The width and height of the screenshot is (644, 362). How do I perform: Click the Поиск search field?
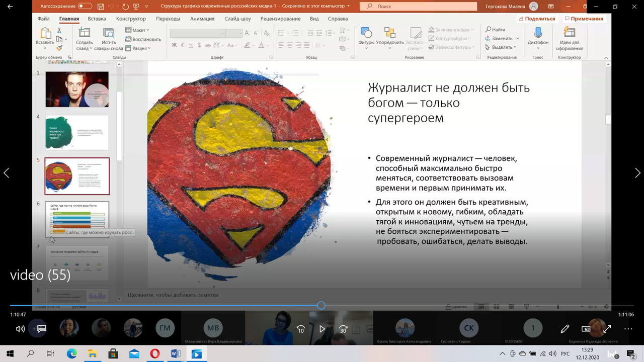coord(419,7)
